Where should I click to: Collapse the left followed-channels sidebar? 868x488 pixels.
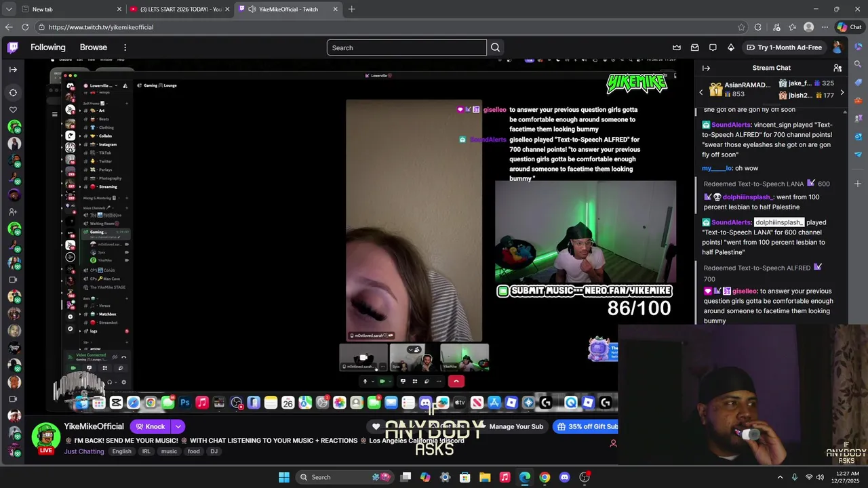coord(13,69)
